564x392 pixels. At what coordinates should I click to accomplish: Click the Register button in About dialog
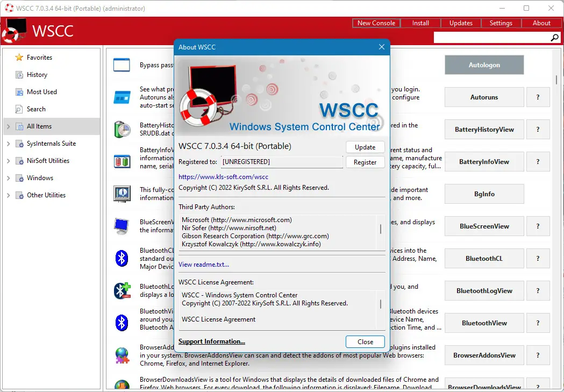[x=365, y=162]
